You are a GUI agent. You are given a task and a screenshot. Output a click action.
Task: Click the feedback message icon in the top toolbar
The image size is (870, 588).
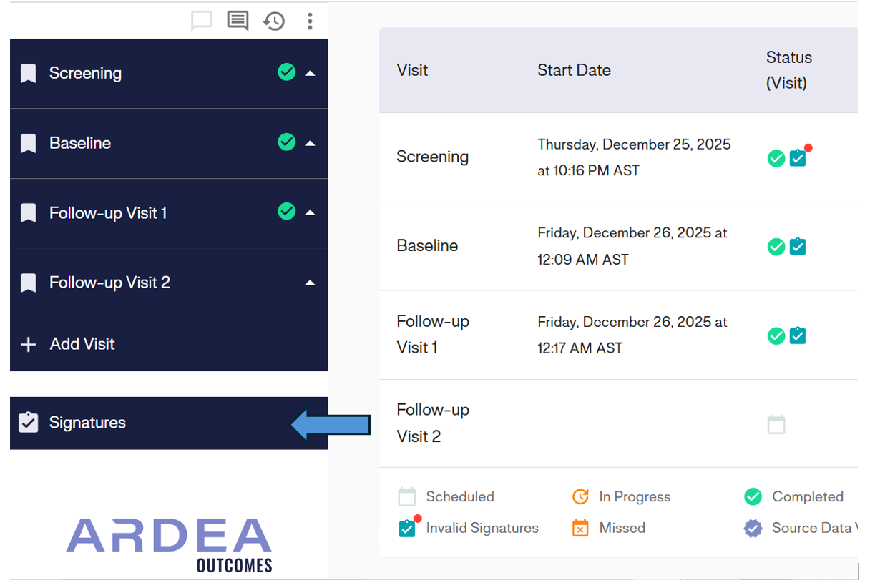(237, 21)
